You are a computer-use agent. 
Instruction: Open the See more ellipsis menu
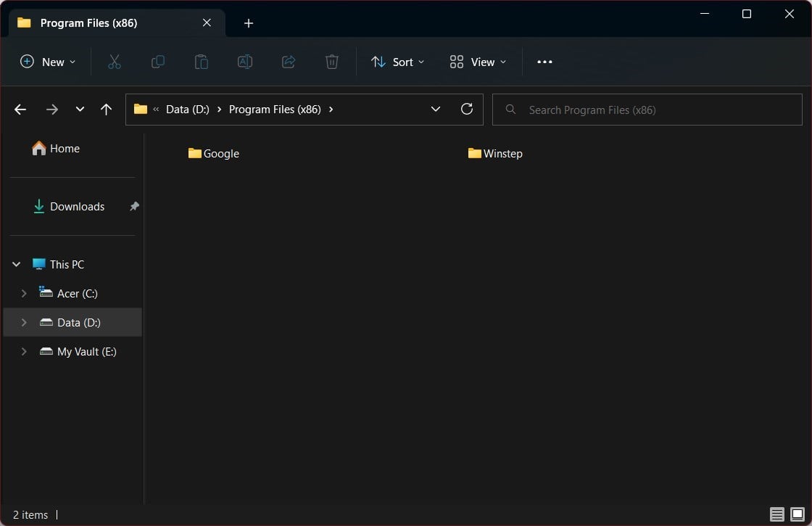544,62
